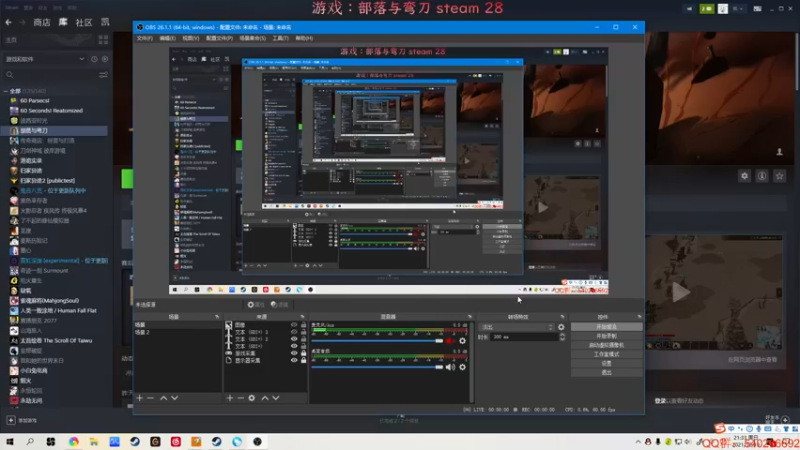Screen dimensions: 800x450
Task: Open the microphone channel's gear settings
Action: click(x=462, y=341)
